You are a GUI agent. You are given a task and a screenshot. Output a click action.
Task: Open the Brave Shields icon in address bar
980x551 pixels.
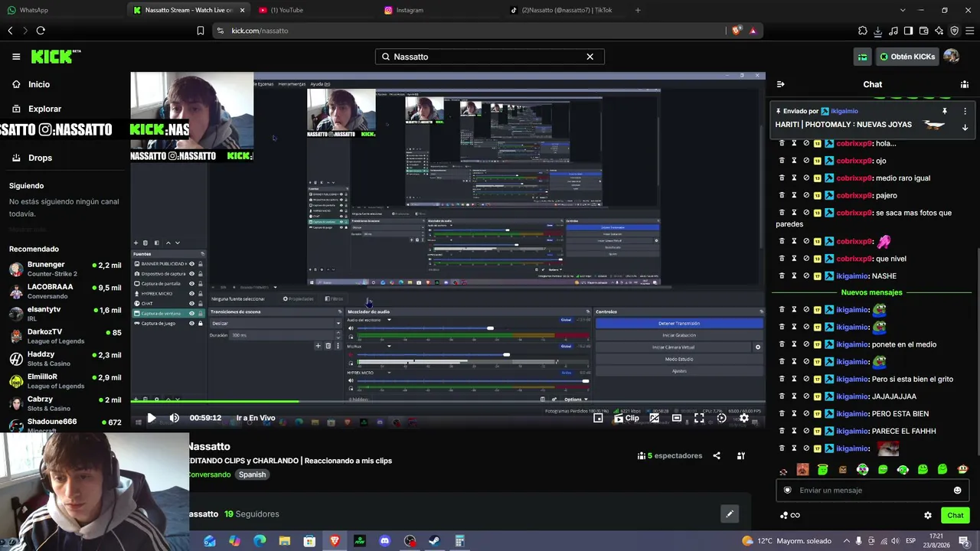click(737, 31)
